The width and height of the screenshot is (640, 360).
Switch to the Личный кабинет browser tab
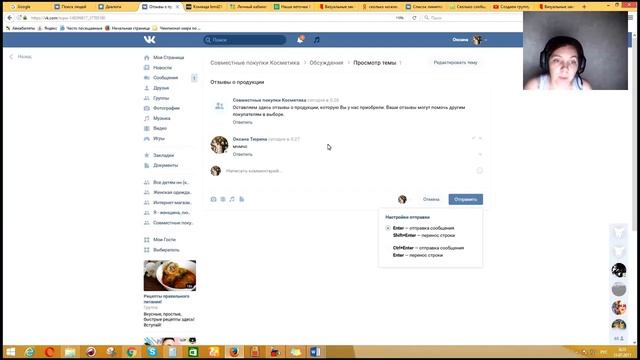point(248,7)
